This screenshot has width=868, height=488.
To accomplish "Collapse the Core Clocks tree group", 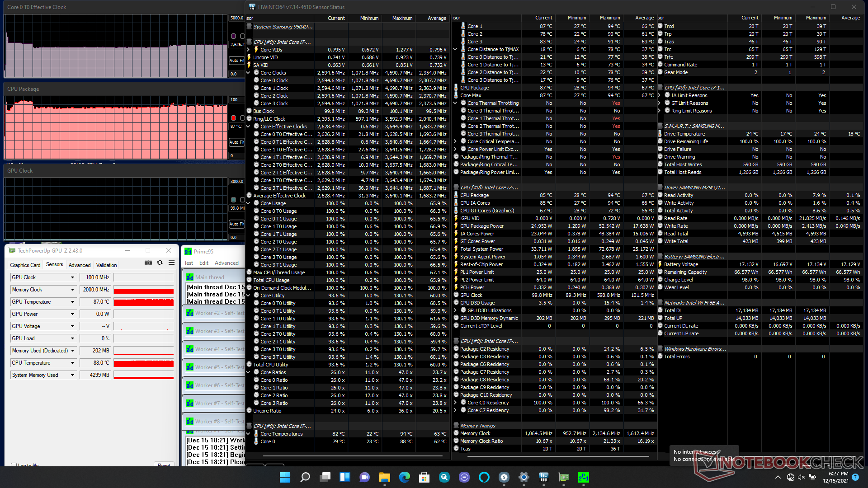I will 248,73.
